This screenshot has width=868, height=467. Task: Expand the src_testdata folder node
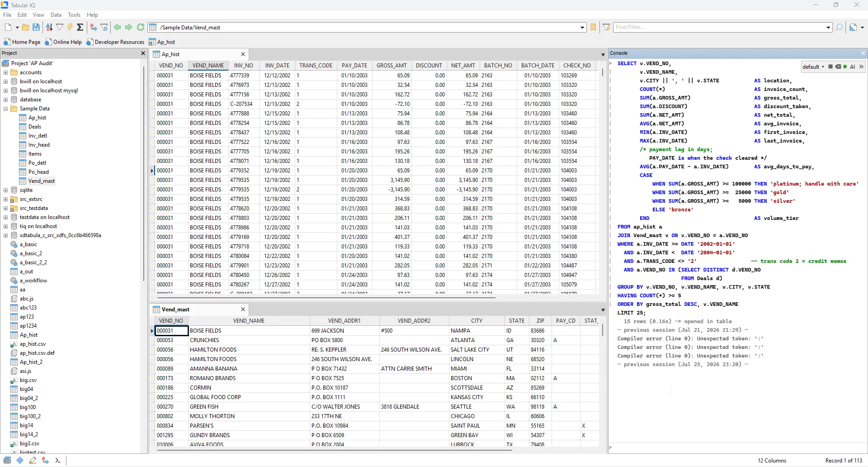click(5, 208)
